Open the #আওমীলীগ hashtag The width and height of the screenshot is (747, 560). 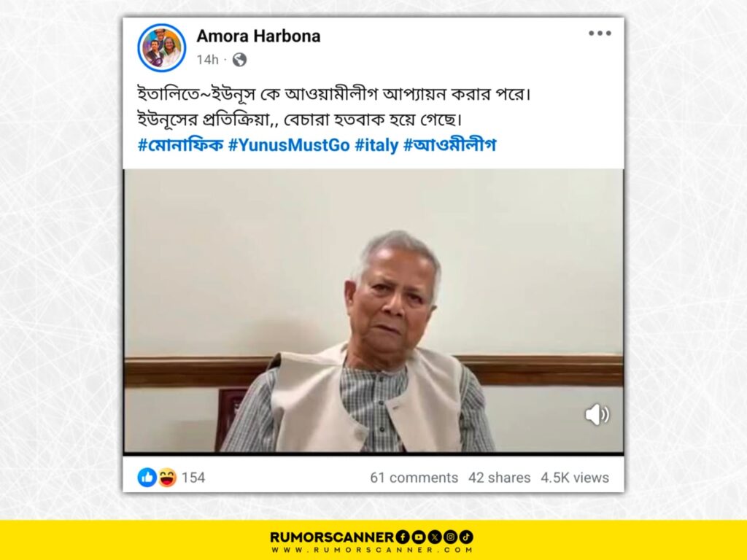[x=449, y=144]
